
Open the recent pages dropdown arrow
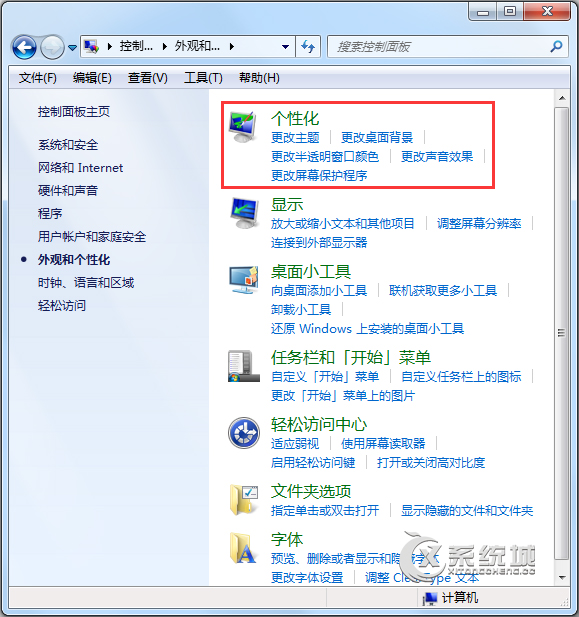(72, 48)
